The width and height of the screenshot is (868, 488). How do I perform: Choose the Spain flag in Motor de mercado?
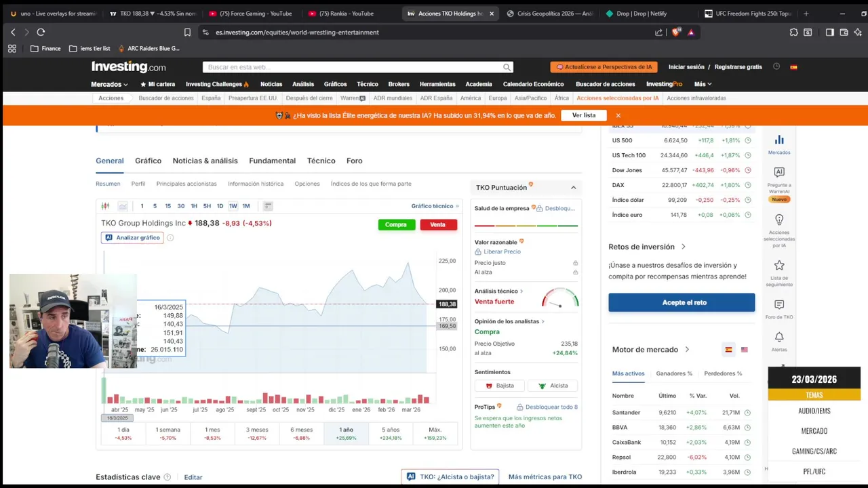pos(728,350)
